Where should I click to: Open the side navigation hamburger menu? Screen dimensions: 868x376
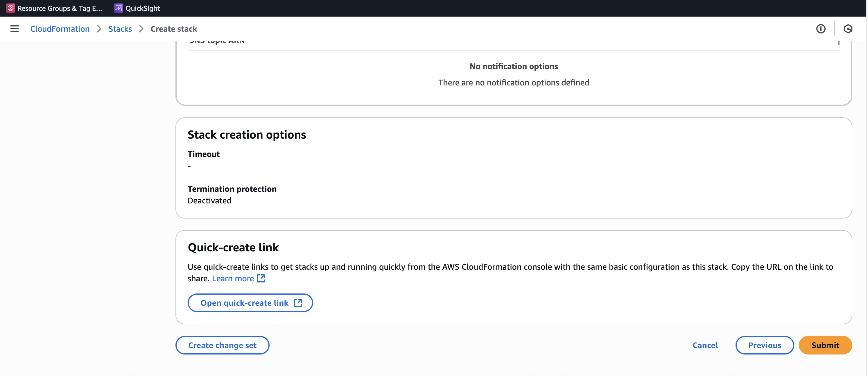pos(14,29)
